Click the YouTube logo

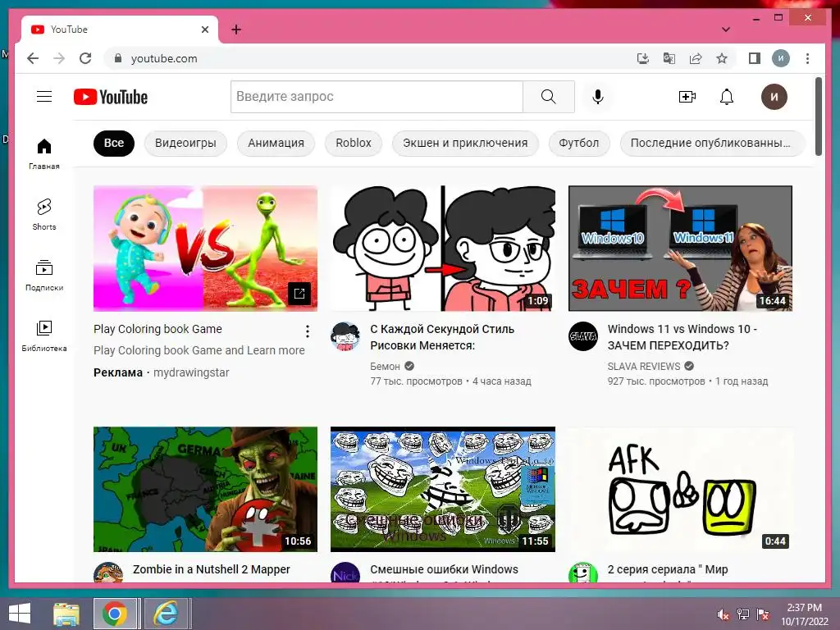[x=111, y=97]
